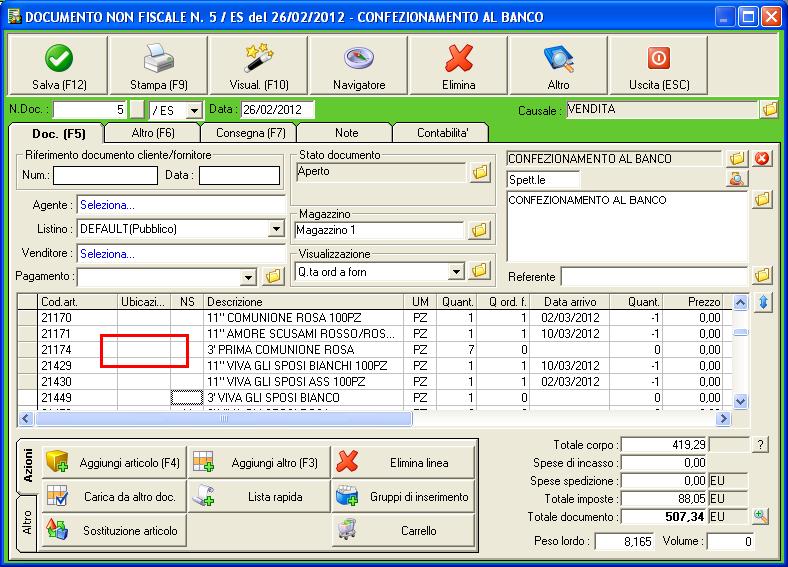Select row 11'' COMUNIONE ROSA 100PZ
Screen dimensions: 788x567
[x=374, y=318]
